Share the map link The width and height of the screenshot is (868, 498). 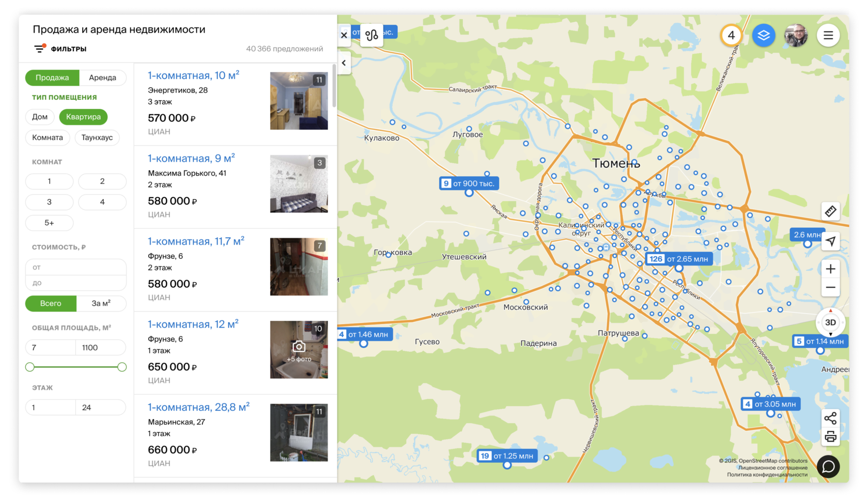pyautogui.click(x=830, y=418)
